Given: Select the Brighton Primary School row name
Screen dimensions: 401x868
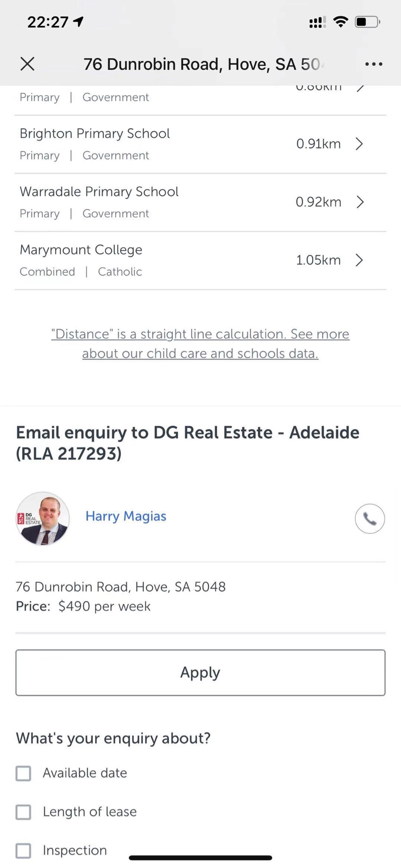Looking at the screenshot, I should 95,134.
